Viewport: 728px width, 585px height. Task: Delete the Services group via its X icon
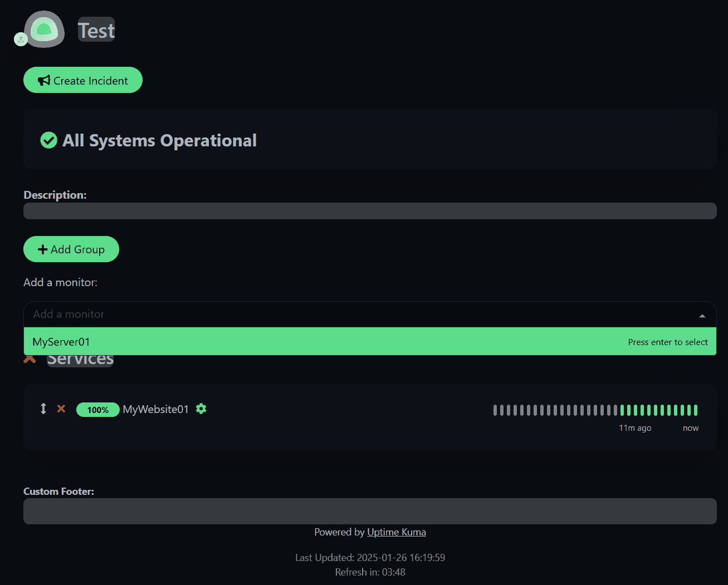coord(30,358)
